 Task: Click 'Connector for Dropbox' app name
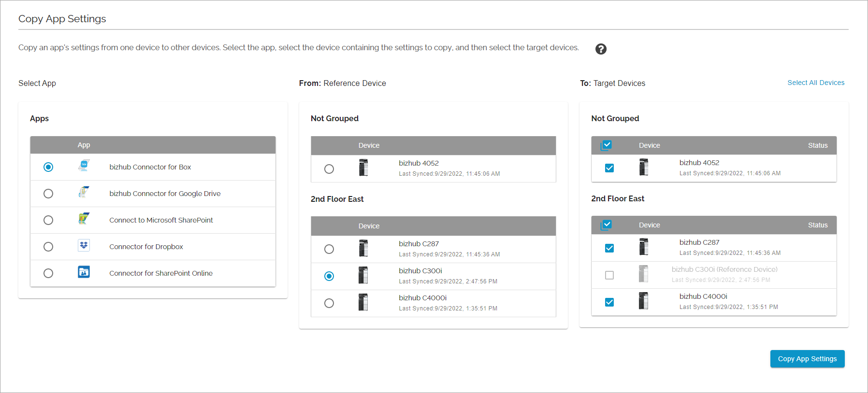pos(146,247)
